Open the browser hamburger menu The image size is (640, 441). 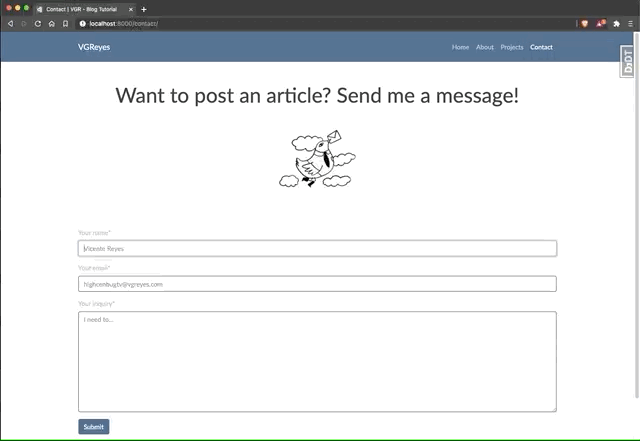coord(630,23)
